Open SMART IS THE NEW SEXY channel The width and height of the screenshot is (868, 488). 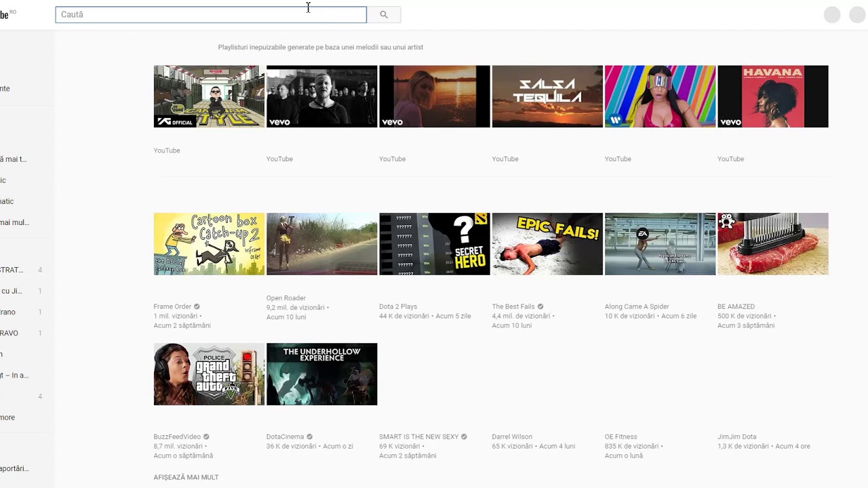click(x=418, y=436)
